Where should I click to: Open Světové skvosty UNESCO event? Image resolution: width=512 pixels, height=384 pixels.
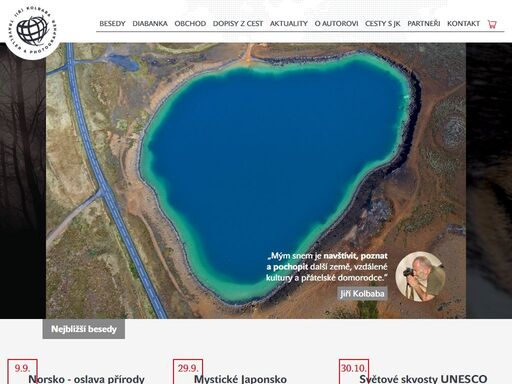pos(423,379)
